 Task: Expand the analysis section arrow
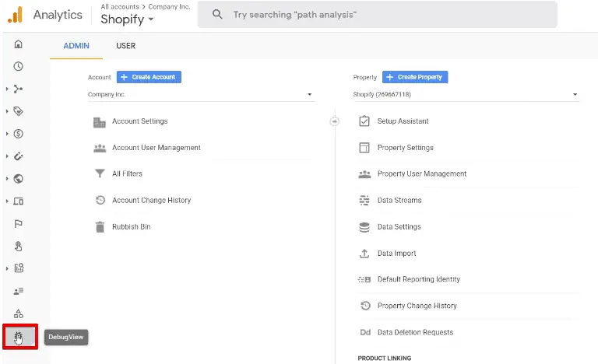(x=7, y=268)
